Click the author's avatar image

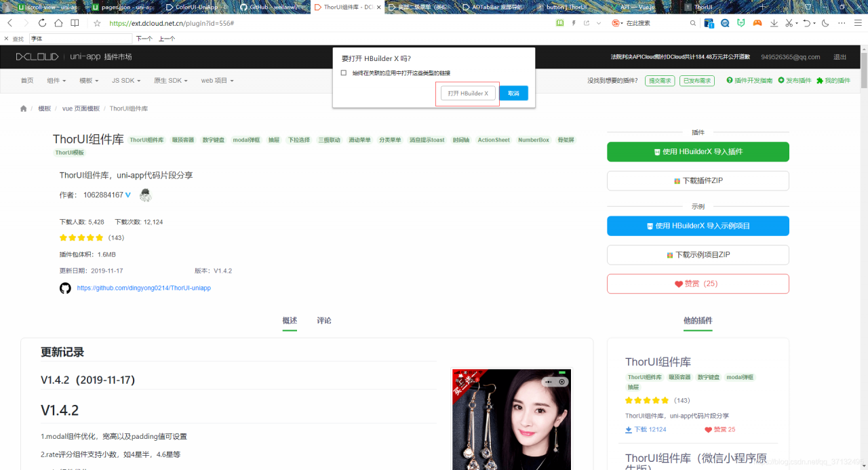pyautogui.click(x=145, y=195)
